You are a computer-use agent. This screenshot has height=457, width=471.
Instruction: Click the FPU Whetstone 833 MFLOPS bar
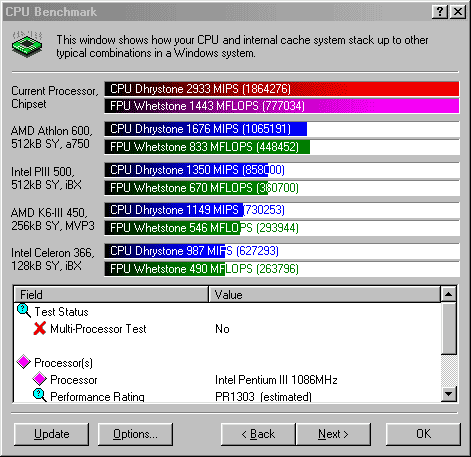click(x=207, y=147)
